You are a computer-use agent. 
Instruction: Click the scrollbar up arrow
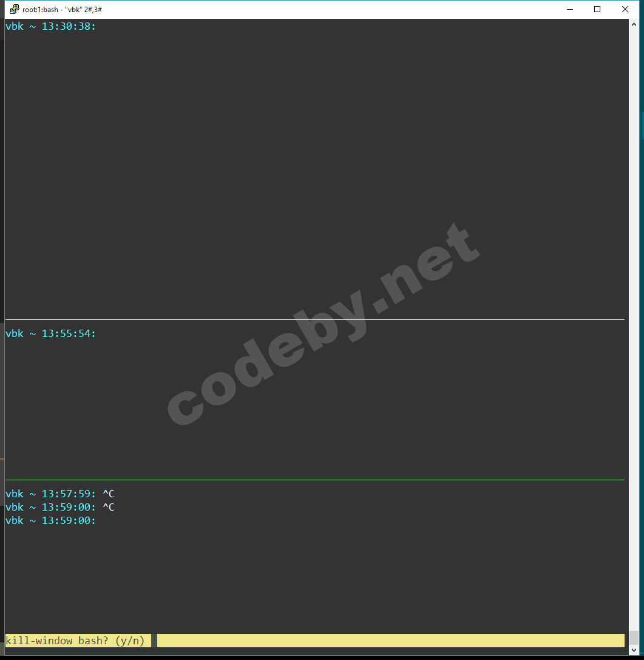634,24
